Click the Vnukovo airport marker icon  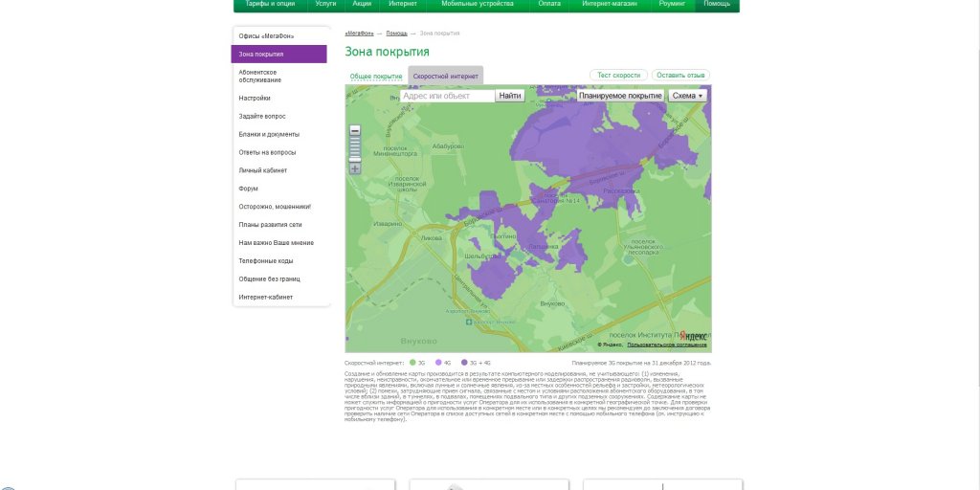(x=470, y=322)
